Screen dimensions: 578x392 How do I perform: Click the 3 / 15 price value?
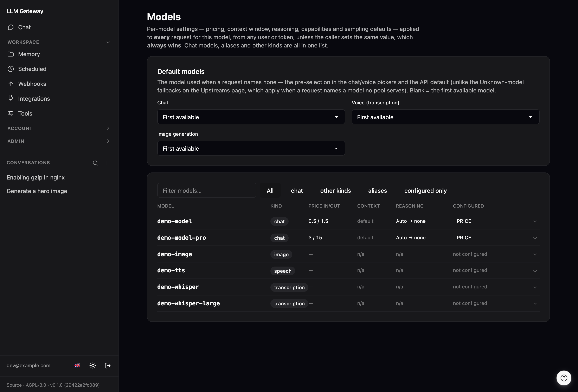[x=315, y=238]
